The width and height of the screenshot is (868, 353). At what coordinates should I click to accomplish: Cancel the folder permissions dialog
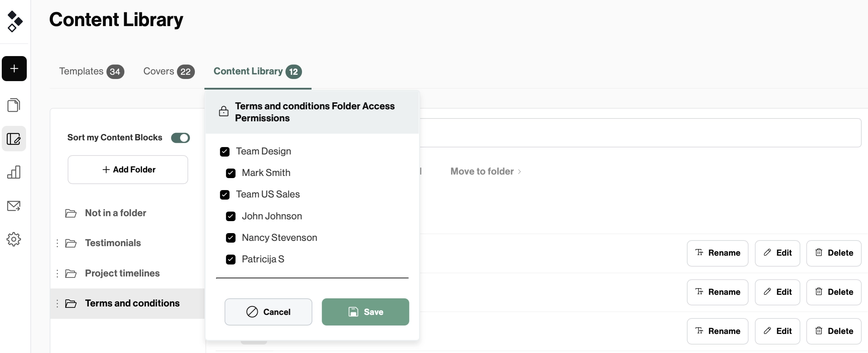click(x=268, y=312)
